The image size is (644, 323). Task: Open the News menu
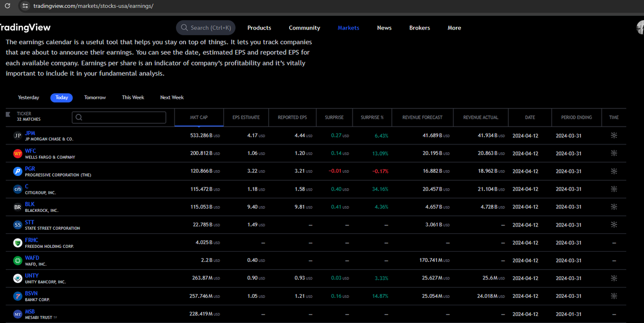click(x=384, y=28)
